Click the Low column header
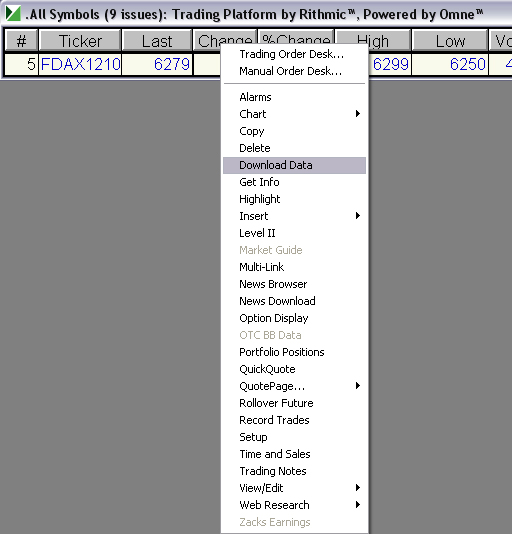512x534 pixels. [450, 41]
